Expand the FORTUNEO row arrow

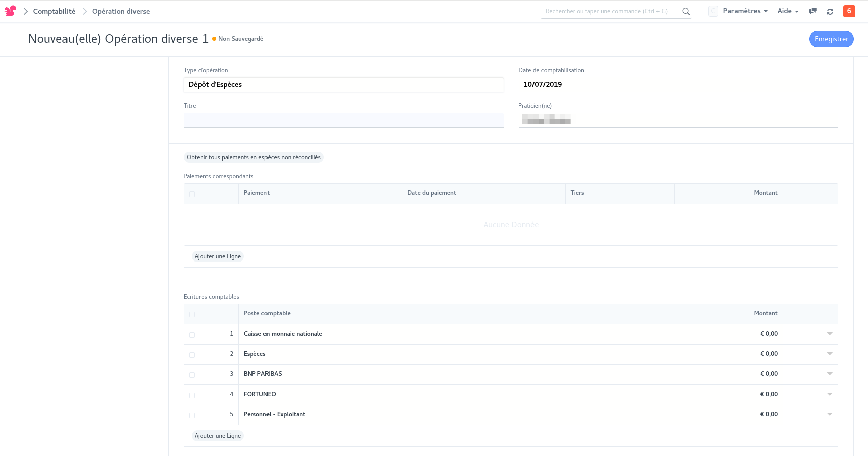click(x=829, y=394)
